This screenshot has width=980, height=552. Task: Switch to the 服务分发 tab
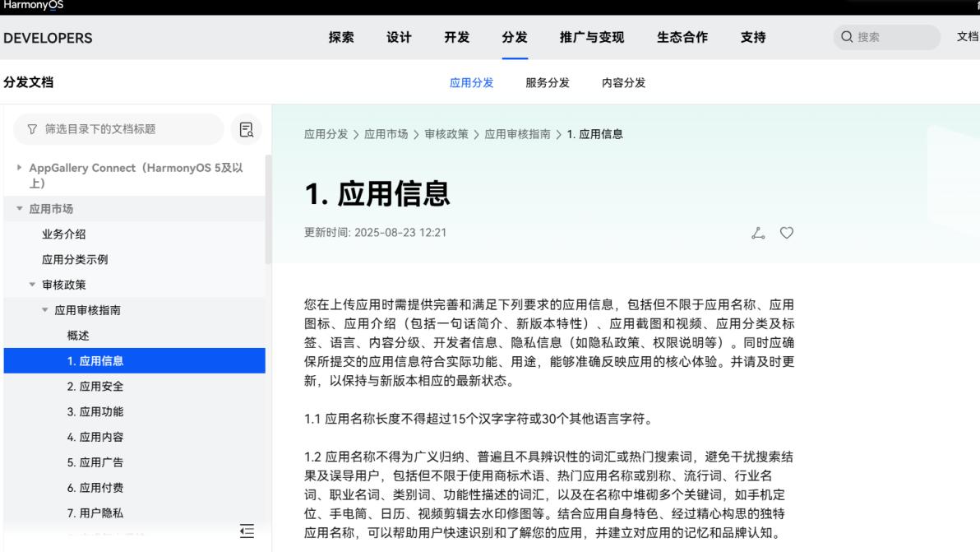point(546,82)
